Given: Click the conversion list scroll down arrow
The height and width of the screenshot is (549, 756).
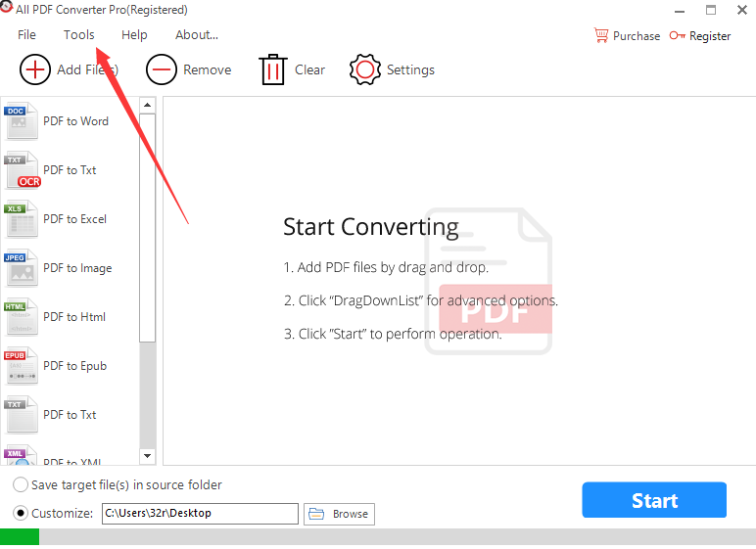Looking at the screenshot, I should point(148,455).
